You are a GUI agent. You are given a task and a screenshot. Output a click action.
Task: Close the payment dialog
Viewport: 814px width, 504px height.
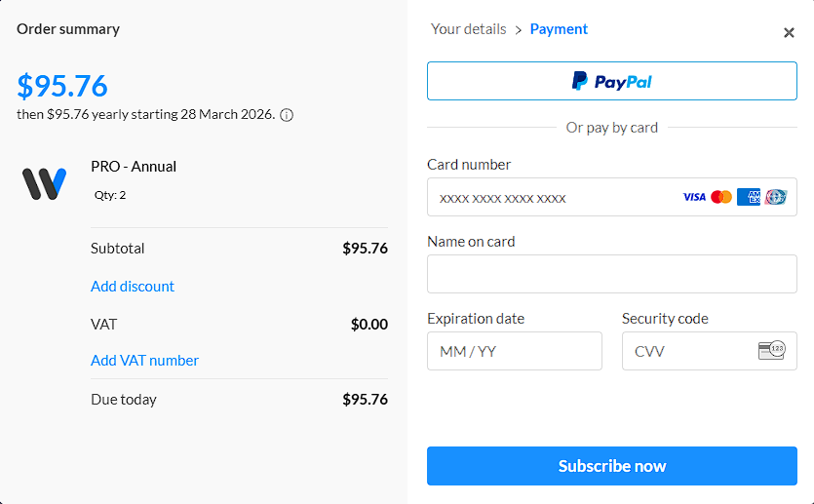(x=789, y=33)
